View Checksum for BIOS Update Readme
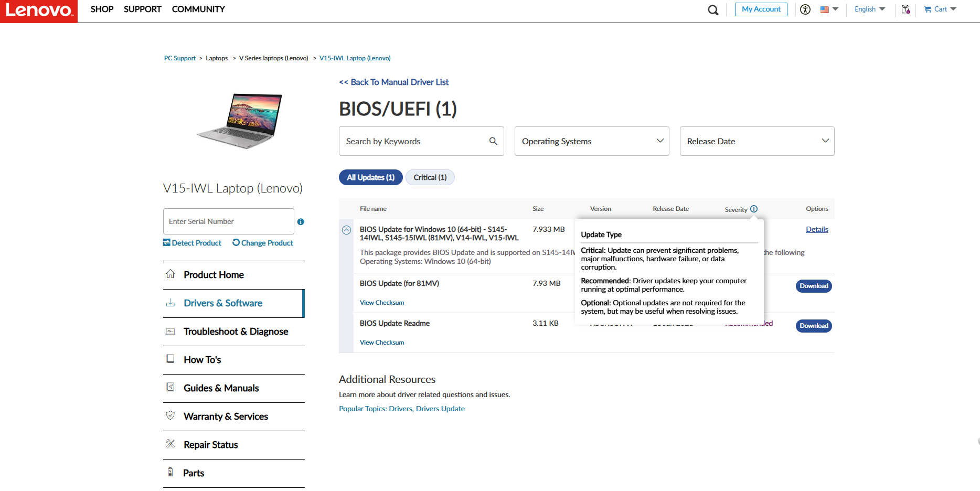This screenshot has width=980, height=491. [382, 343]
